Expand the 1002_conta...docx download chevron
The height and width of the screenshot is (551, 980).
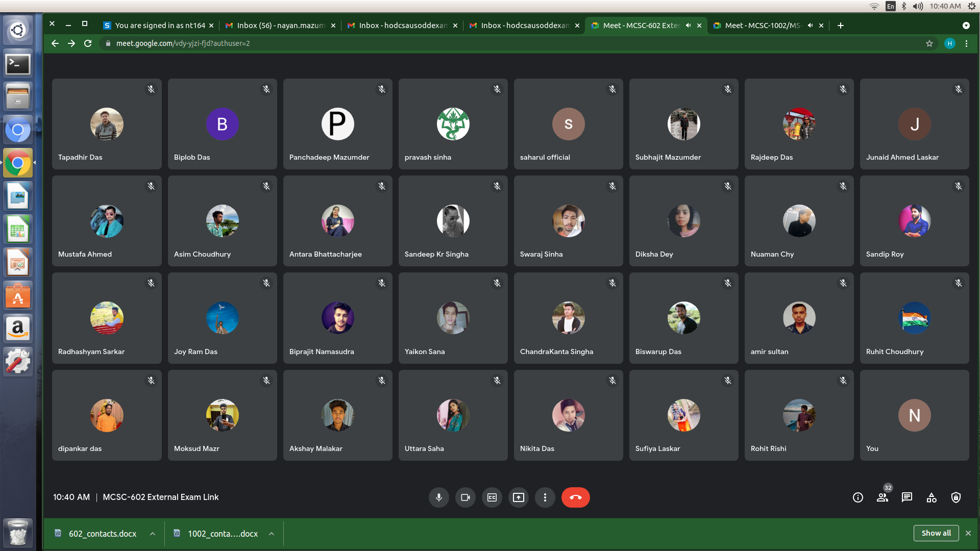pyautogui.click(x=272, y=534)
